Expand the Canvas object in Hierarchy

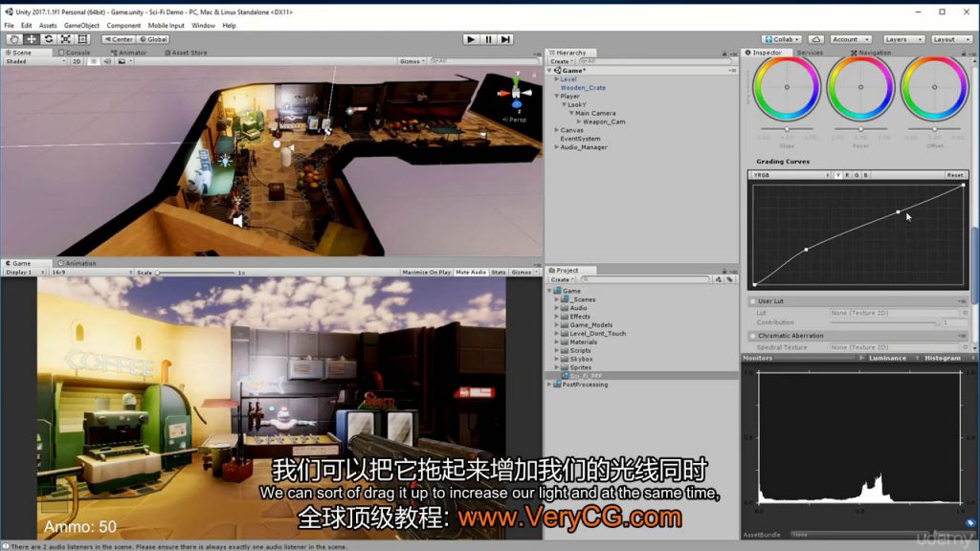(x=556, y=130)
